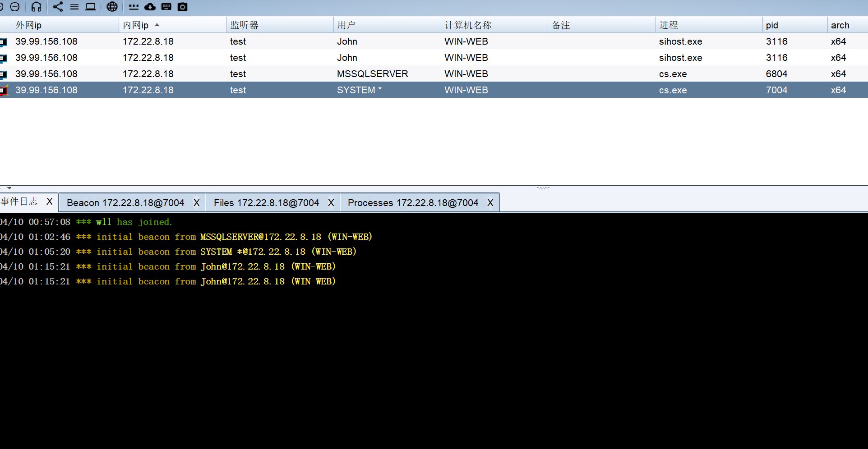Click the pid column header
This screenshot has height=449, width=868.
coord(772,25)
